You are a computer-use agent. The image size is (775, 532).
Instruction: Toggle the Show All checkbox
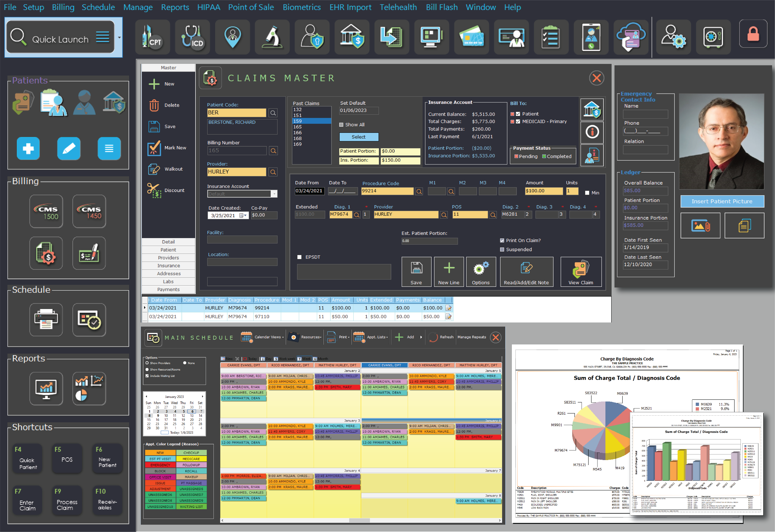coord(341,125)
